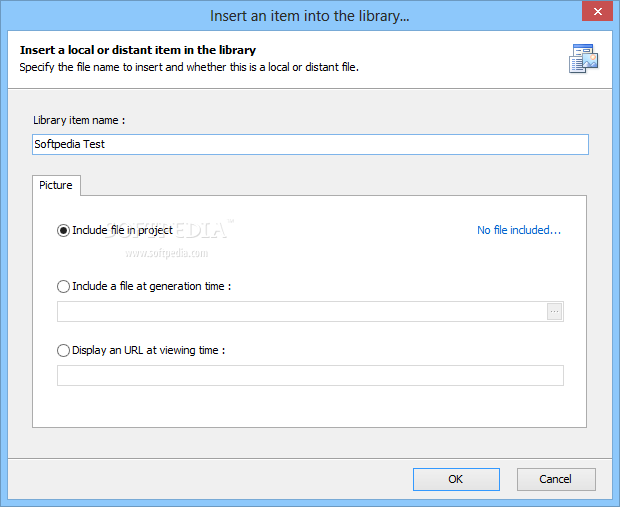Click the bold header heading text
This screenshot has height=507, width=620.
click(x=138, y=50)
